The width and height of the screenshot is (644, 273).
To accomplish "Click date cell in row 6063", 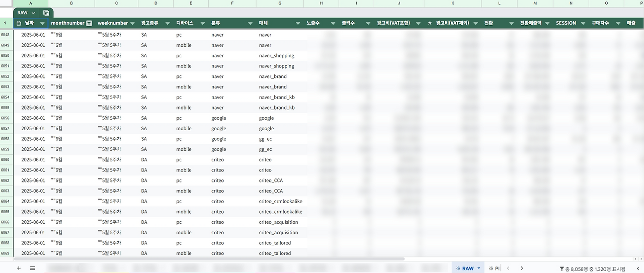I will click(31, 191).
